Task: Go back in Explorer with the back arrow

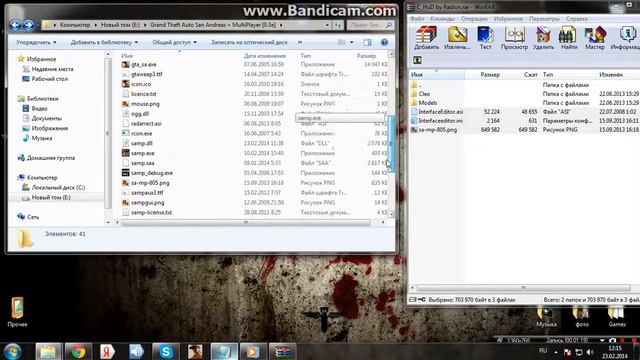Action: pyautogui.click(x=16, y=25)
